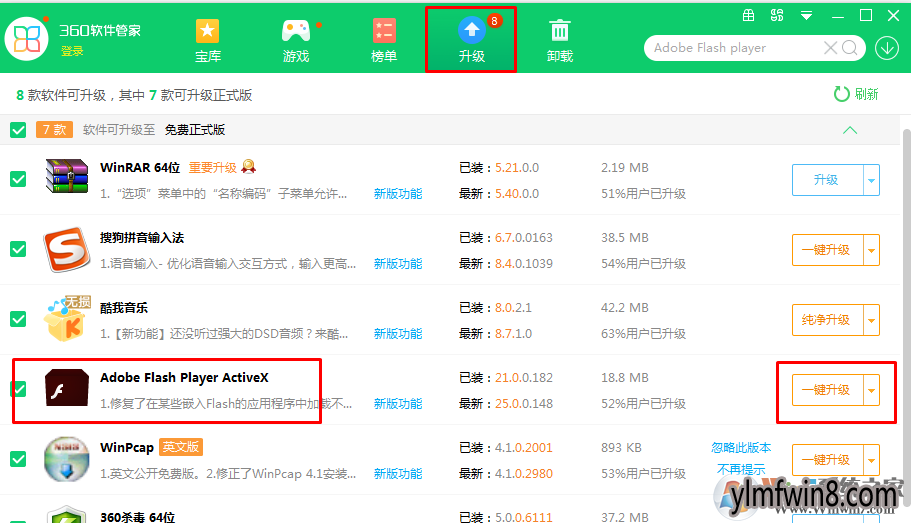Switch to the 游戏 tab
This screenshot has width=911, height=523.
296,40
